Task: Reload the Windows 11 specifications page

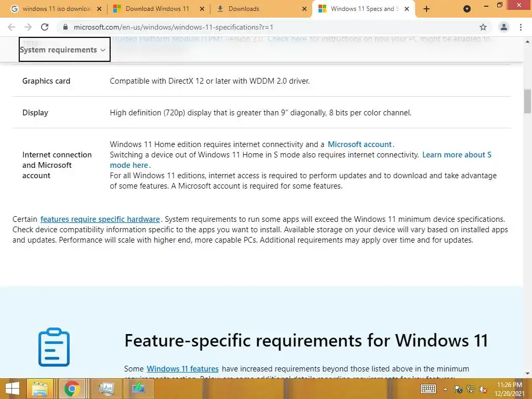Action: click(45, 27)
